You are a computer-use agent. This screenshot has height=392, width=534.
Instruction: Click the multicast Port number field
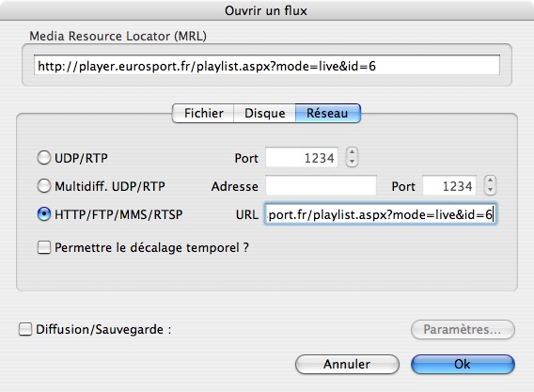click(x=449, y=185)
